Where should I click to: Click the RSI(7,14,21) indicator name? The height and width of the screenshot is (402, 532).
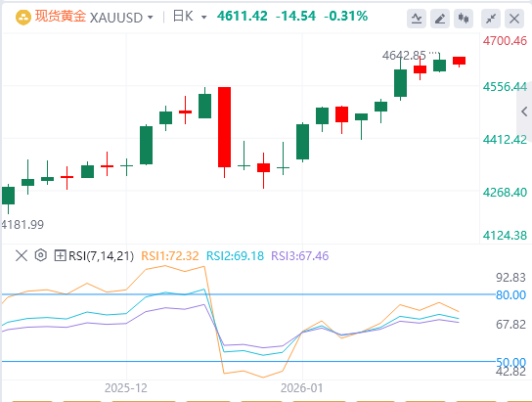tap(101, 256)
